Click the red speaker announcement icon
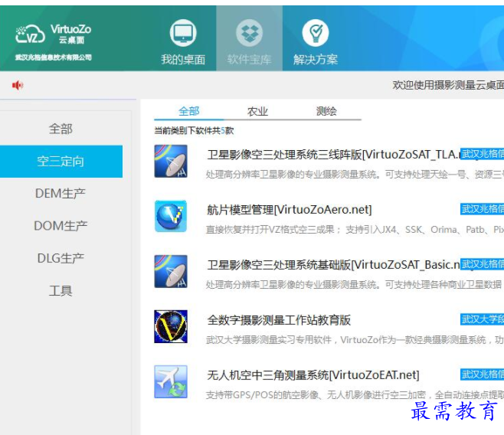The height and width of the screenshot is (435, 504). pyautogui.click(x=18, y=85)
